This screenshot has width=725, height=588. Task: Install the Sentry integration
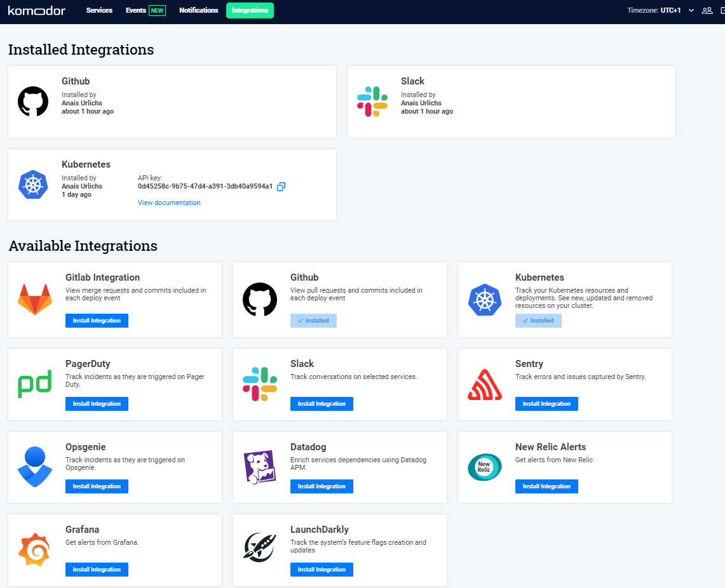pos(546,404)
